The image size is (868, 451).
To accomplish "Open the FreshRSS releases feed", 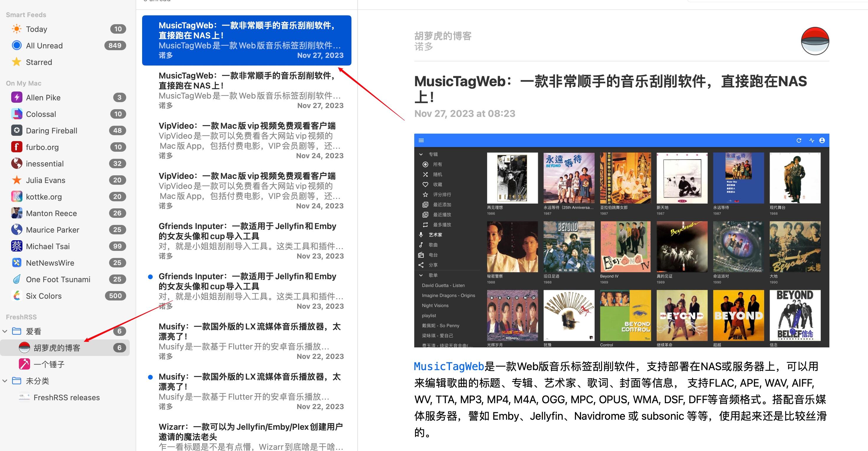I will 66,397.
